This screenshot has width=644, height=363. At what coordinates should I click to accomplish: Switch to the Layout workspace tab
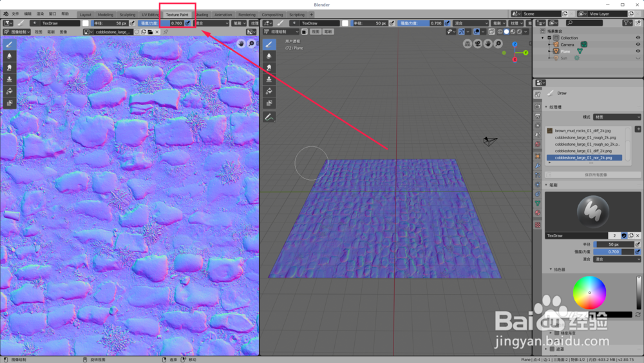point(86,14)
